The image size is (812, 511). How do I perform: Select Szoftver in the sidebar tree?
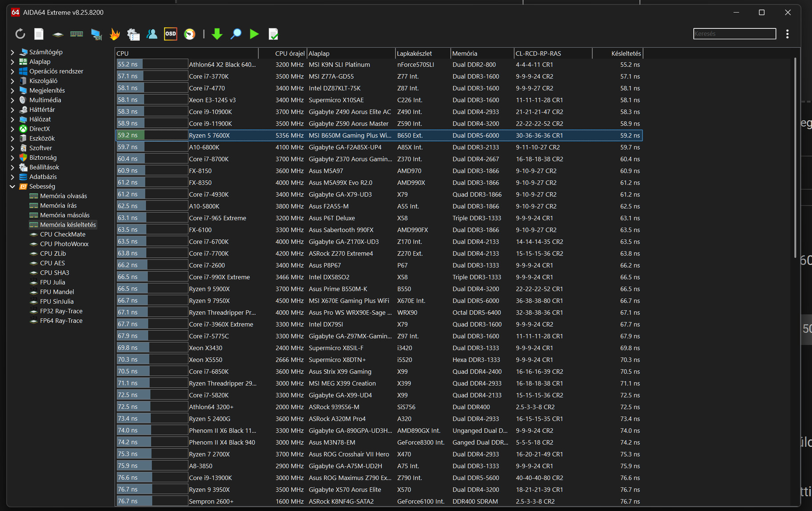tap(40, 148)
